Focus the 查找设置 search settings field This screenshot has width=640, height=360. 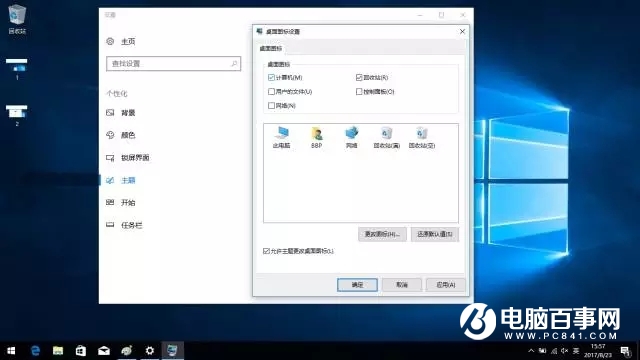[173, 64]
